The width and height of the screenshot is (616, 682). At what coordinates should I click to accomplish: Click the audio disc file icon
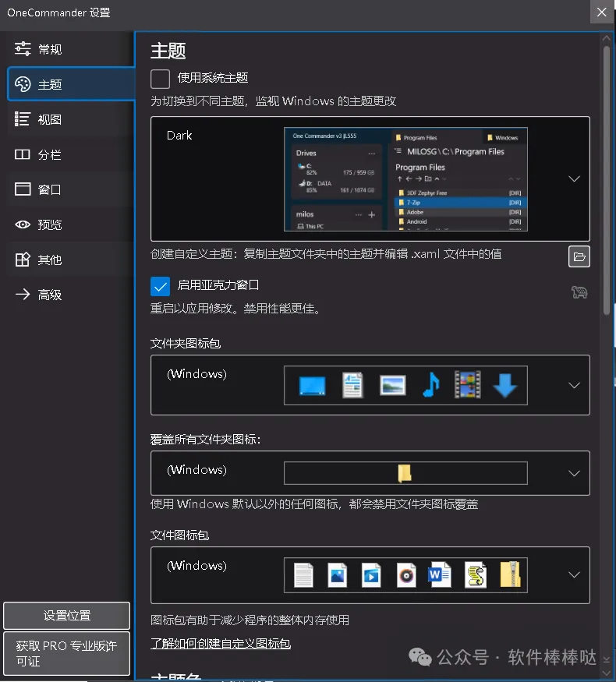(x=406, y=575)
